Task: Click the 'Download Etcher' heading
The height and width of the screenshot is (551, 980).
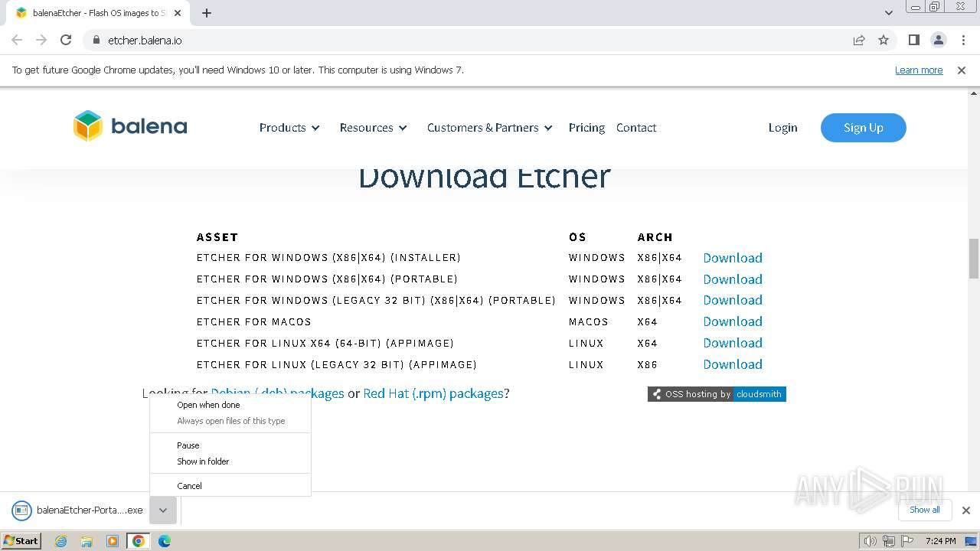Action: [x=485, y=178]
